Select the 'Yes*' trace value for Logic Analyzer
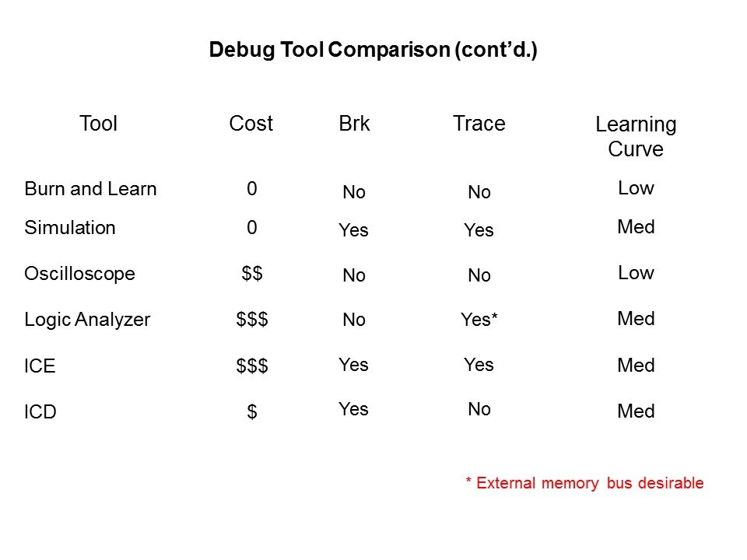The height and width of the screenshot is (560, 747). [x=479, y=320]
